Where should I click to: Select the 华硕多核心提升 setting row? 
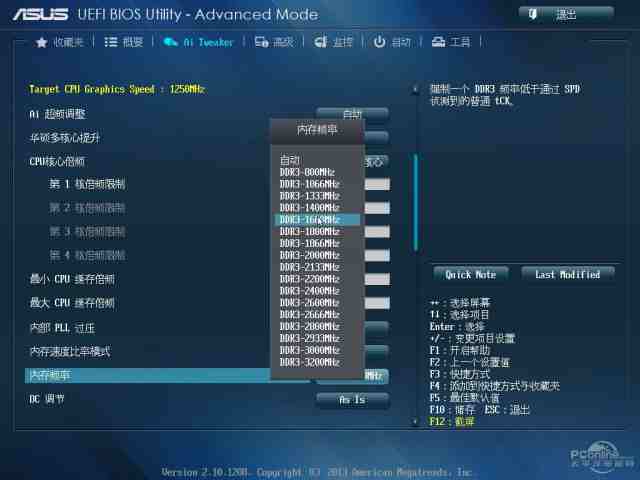coord(64,138)
